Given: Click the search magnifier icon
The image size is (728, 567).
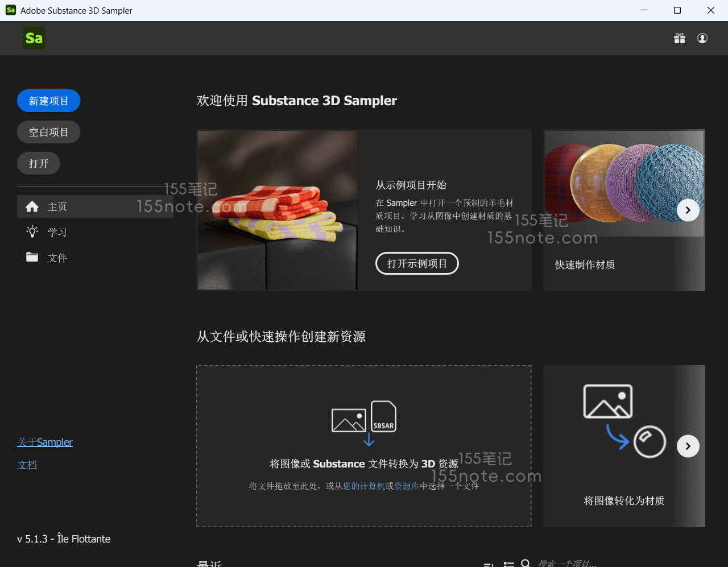Looking at the screenshot, I should (x=526, y=563).
